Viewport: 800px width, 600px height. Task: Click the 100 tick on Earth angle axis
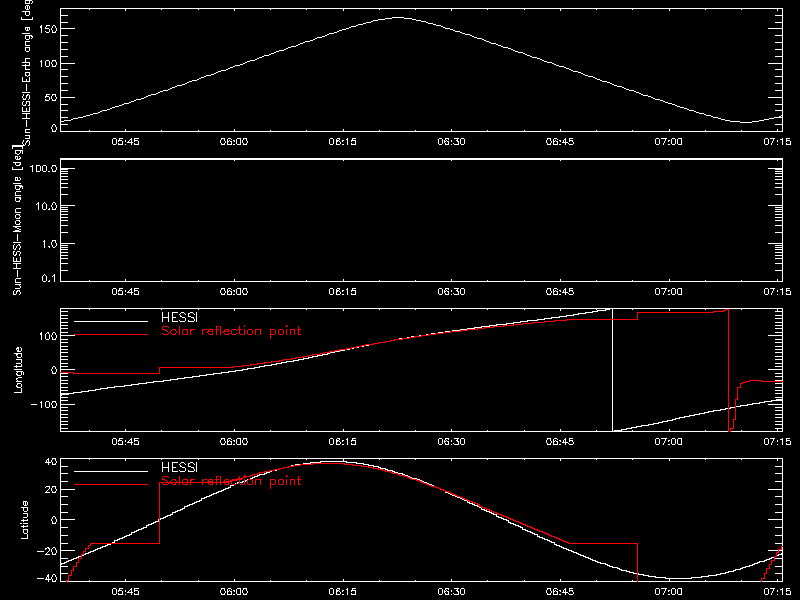pyautogui.click(x=48, y=63)
